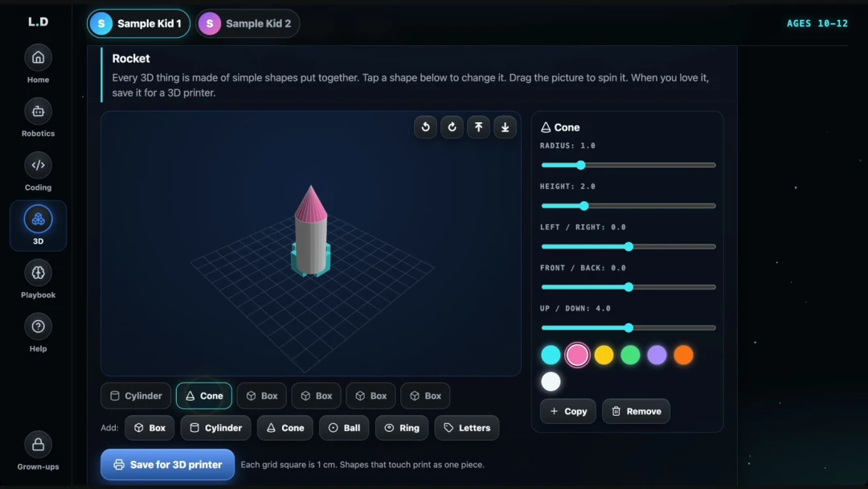
Task: Pick the purple color swatch
Action: pos(657,355)
